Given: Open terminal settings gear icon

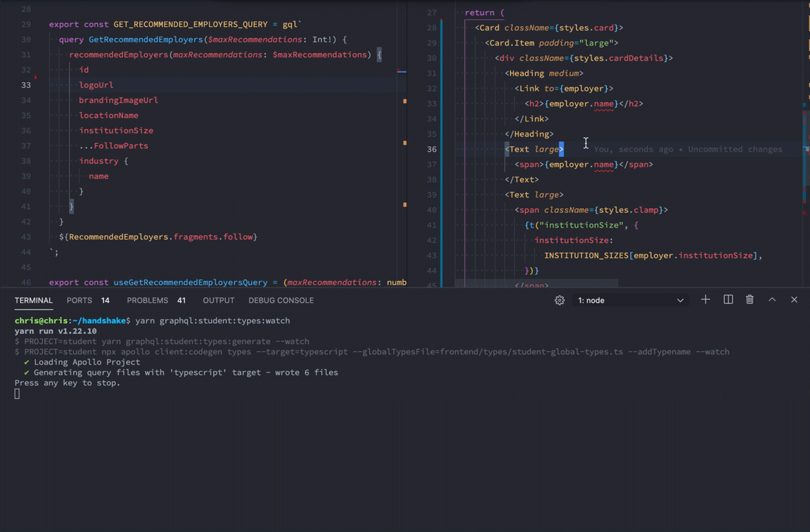Looking at the screenshot, I should tap(559, 300).
